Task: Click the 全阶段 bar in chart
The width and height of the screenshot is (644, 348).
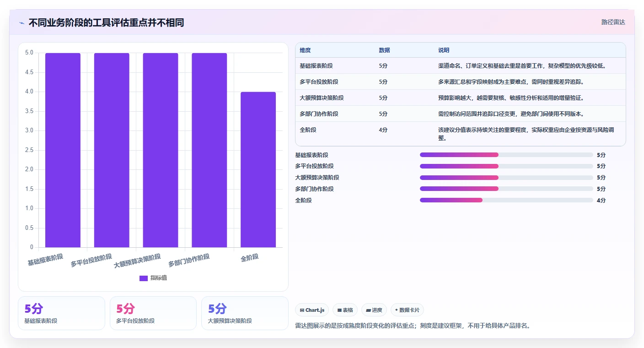Action: (258, 169)
